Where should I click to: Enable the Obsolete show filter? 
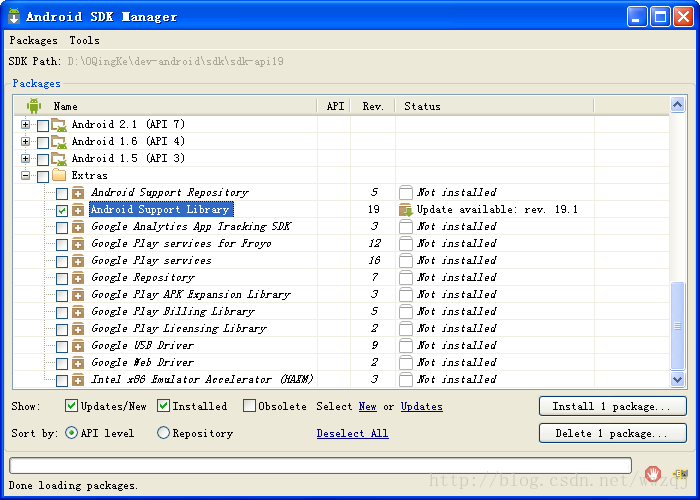(249, 405)
